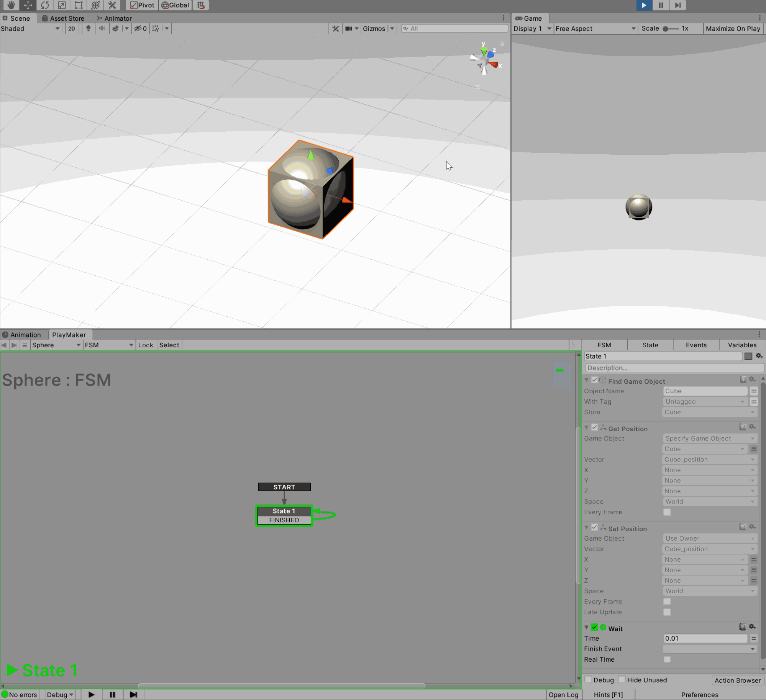Switch to the Asset Store tab
This screenshot has width=766, height=700.
(x=63, y=18)
